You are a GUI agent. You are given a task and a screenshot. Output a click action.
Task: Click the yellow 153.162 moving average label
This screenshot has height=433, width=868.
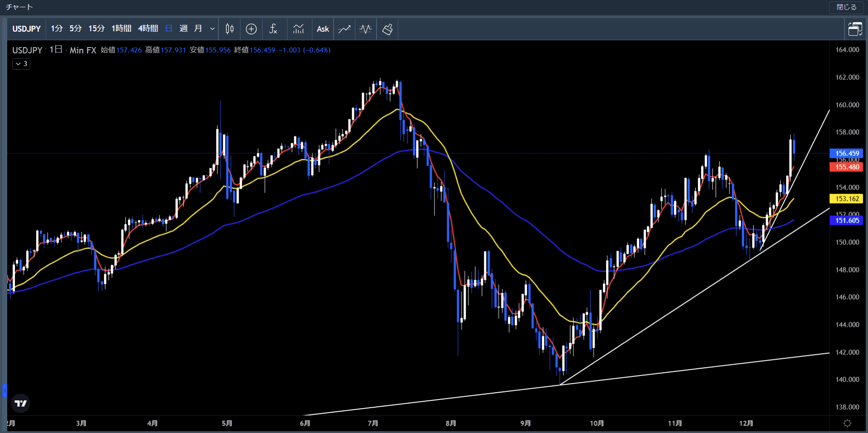(x=847, y=199)
